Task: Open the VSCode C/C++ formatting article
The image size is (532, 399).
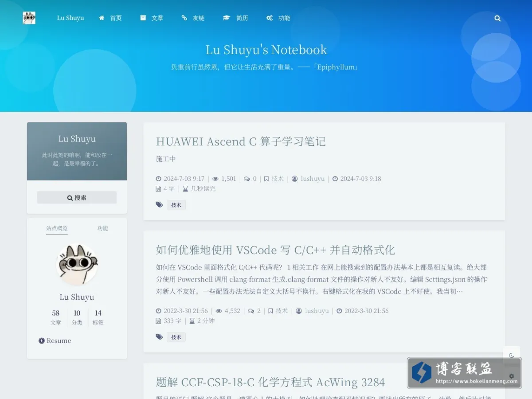Action: coord(275,250)
